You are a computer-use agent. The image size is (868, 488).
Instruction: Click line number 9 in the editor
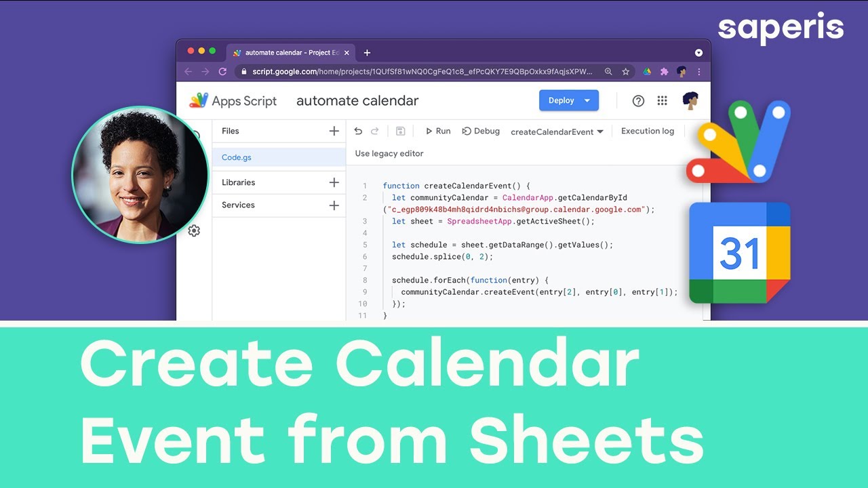coord(365,292)
